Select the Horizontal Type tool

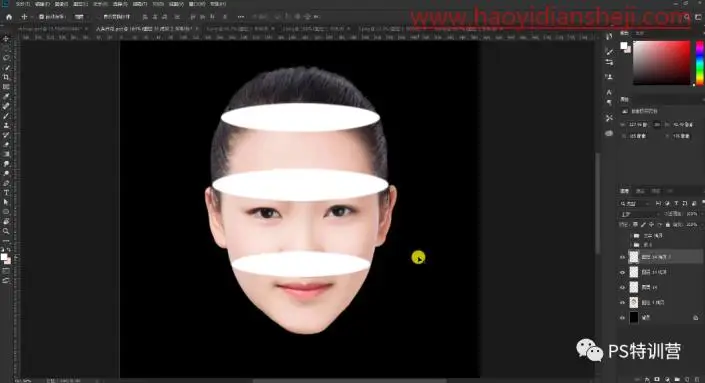(6, 192)
